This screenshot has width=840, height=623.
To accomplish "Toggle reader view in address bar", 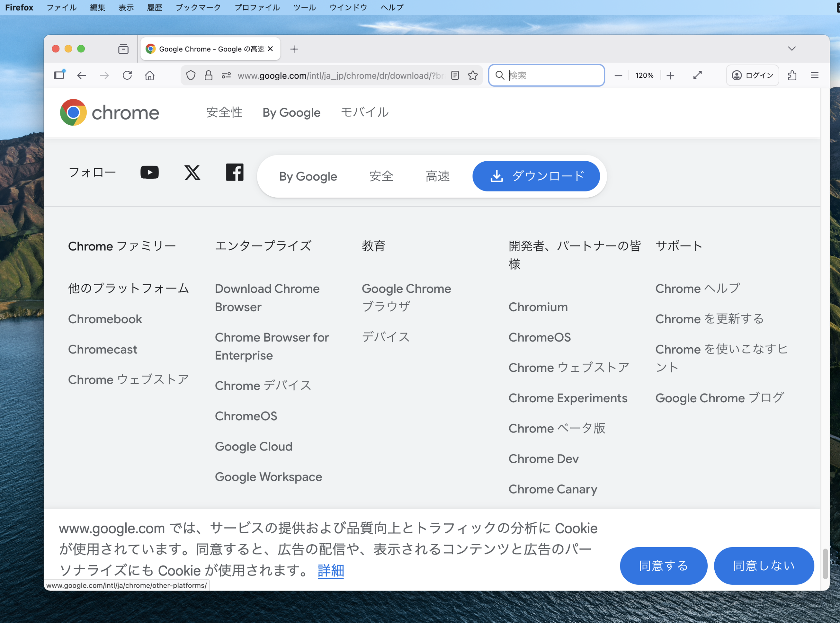I will (455, 75).
